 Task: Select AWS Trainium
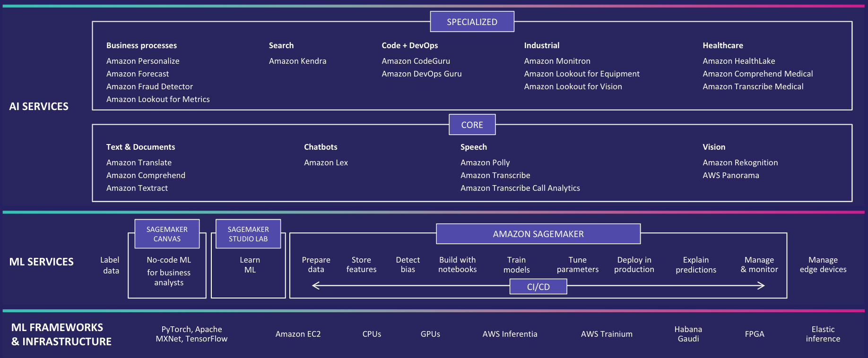pyautogui.click(x=607, y=334)
